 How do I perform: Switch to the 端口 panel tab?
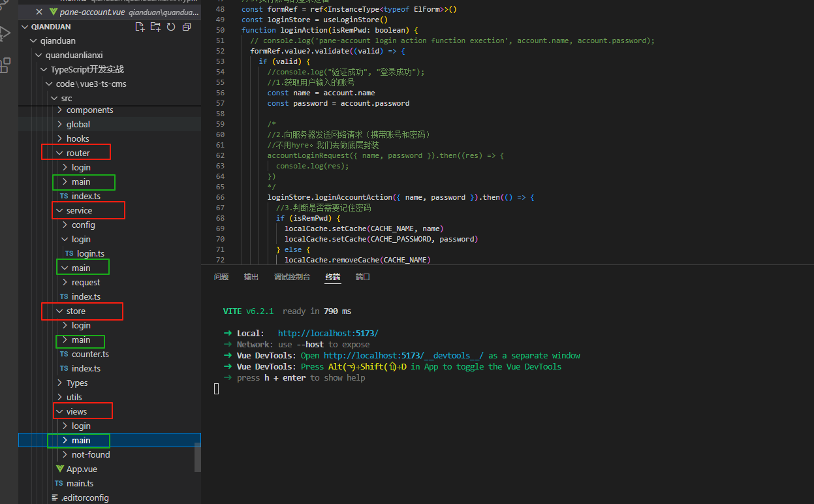[x=363, y=277]
